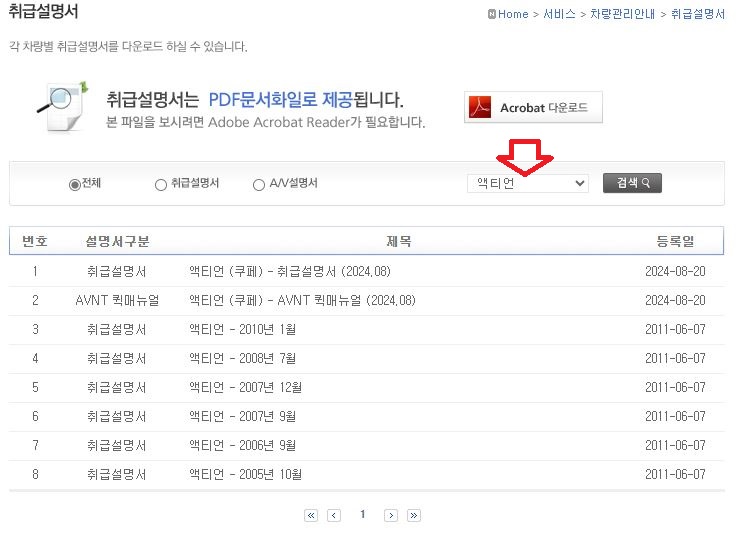Select the 전체 radio button
The width and height of the screenshot is (740, 535).
(74, 184)
